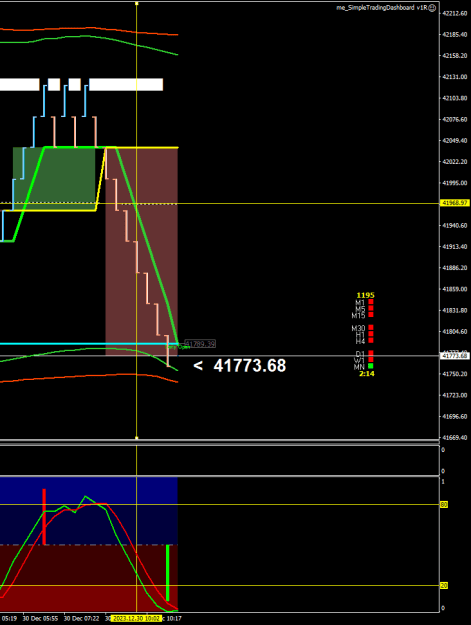Select the green vertical signal bar in the oscillator

pos(167,573)
